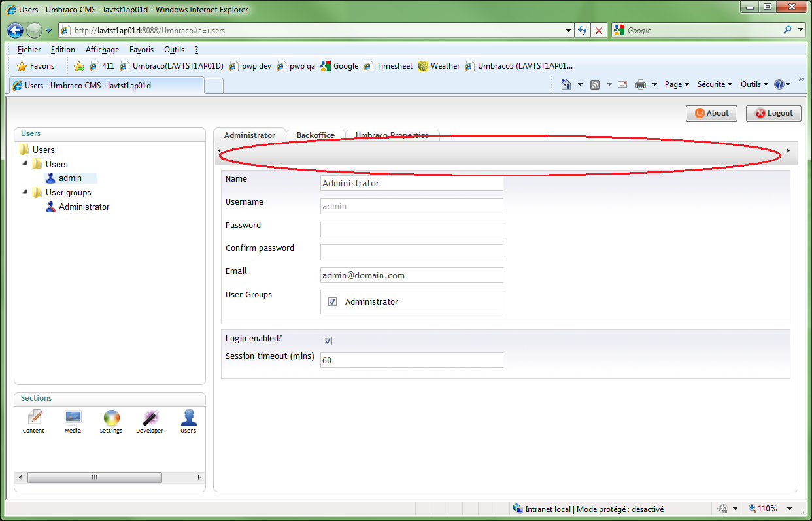Open the 411 favorites link
Viewport: 812px width, 521px height.
[x=102, y=66]
